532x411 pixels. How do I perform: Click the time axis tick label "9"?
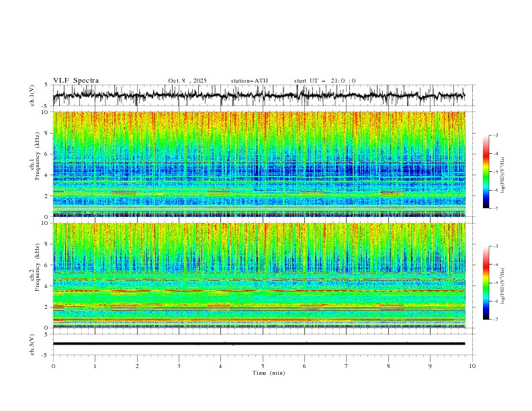tap(430, 366)
